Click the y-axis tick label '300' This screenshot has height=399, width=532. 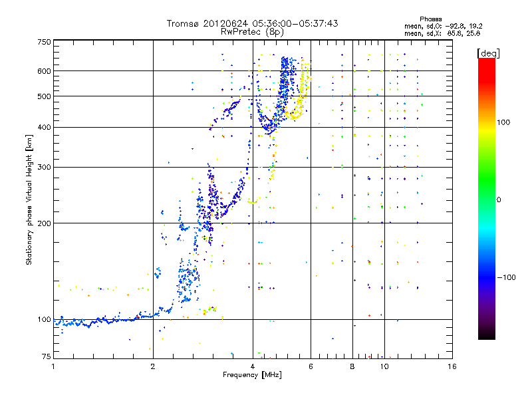[x=44, y=167]
